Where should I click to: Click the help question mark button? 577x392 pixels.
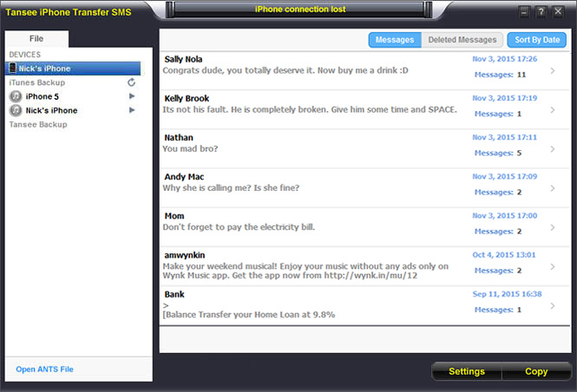click(x=541, y=11)
